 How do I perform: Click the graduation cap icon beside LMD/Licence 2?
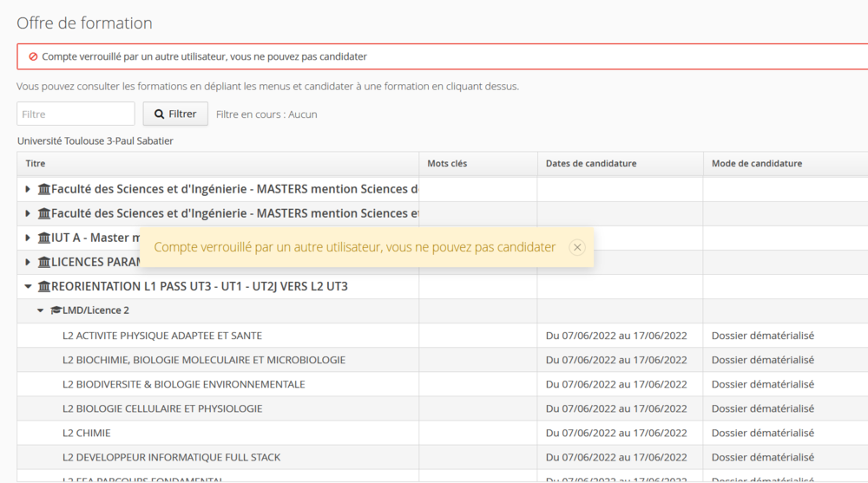tap(56, 310)
